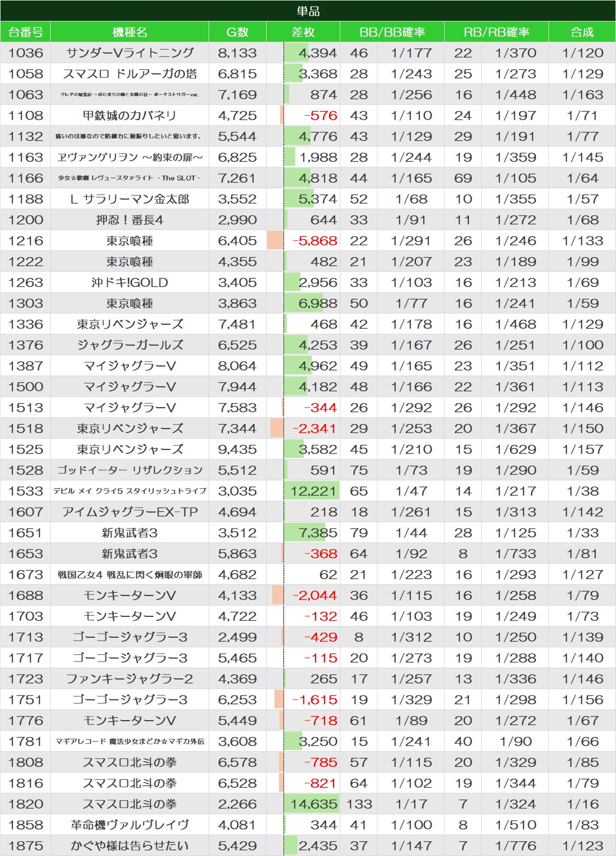Select difference value 7,385
Viewport: 616px width, 856px height.
point(318,533)
